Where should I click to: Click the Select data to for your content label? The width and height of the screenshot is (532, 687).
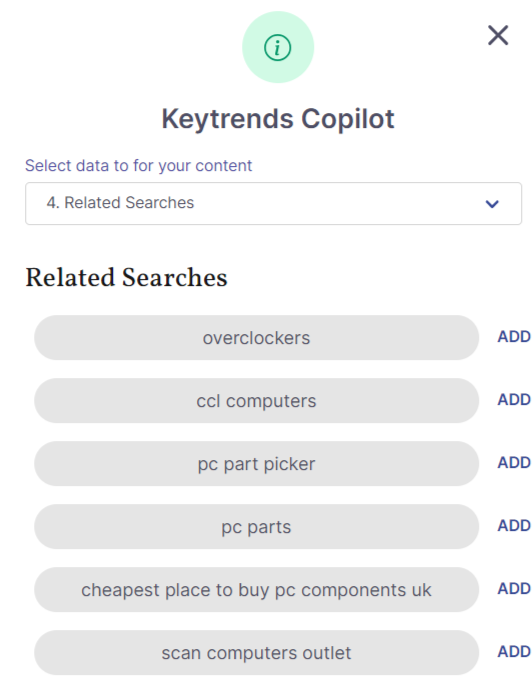click(x=138, y=166)
